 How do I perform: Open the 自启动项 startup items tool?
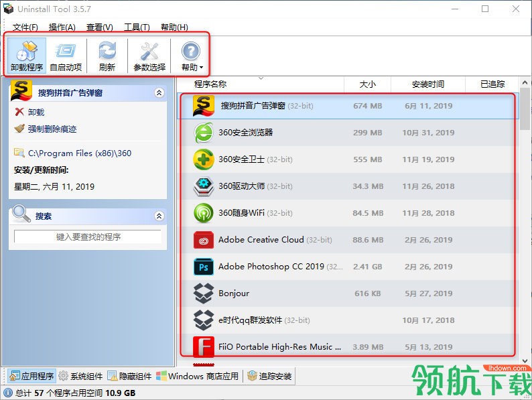pos(66,56)
